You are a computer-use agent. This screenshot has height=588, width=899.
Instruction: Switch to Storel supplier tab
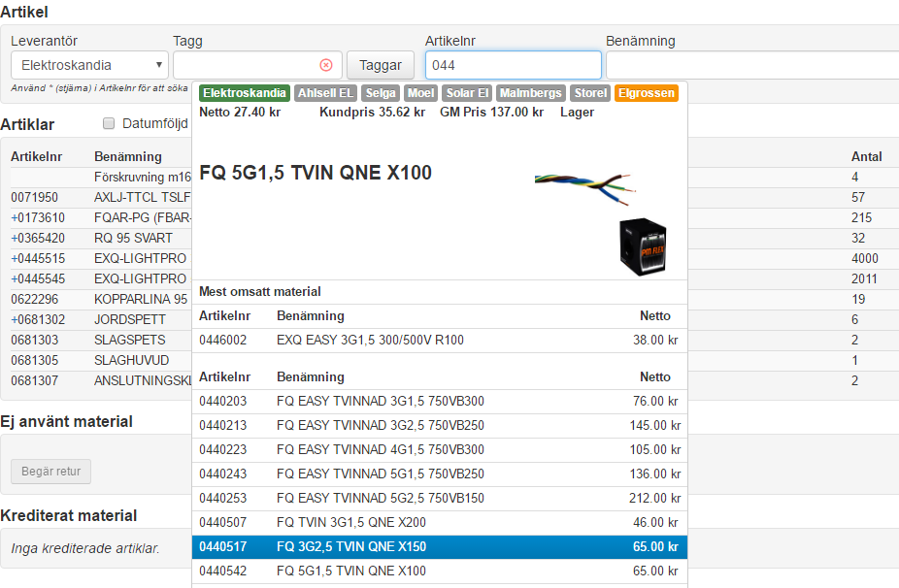(590, 93)
